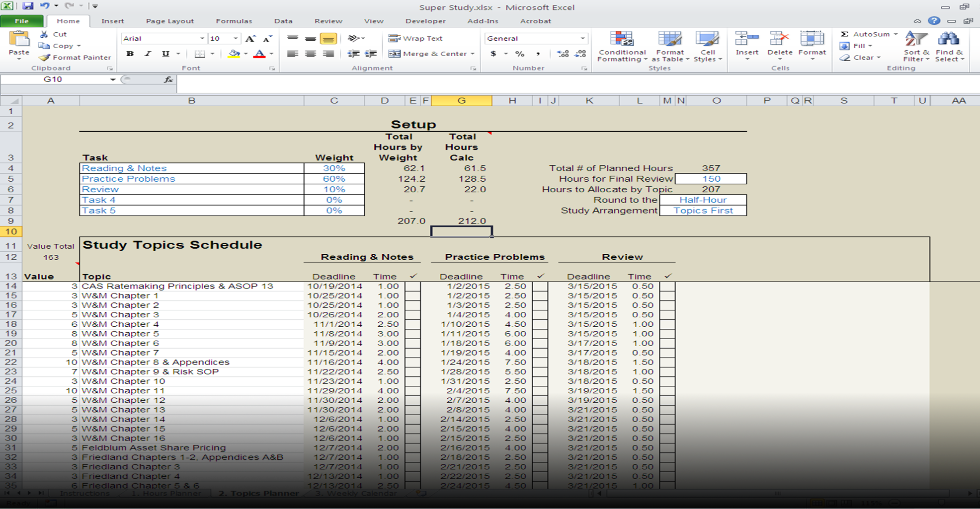Viewport: 980px width, 509px height.
Task: Click the Cut scissors icon
Action: pos(44,34)
